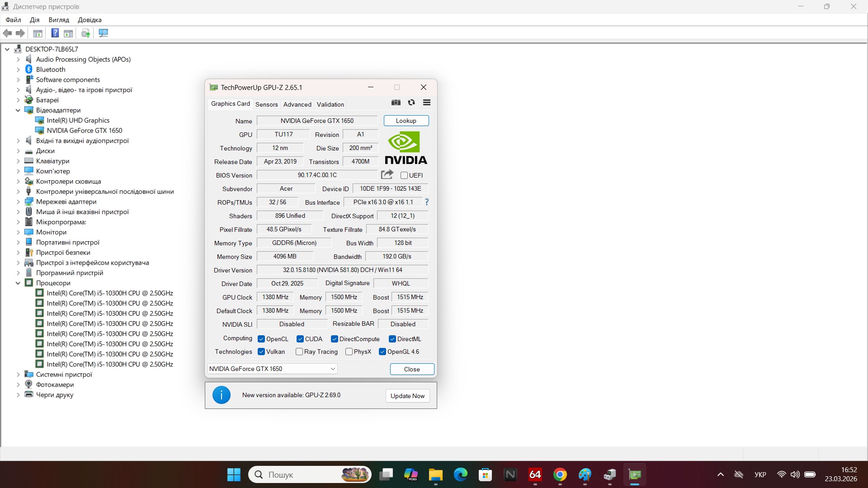Select NVIDIA GeForce GTX 1650 in device tree
Screen dimensions: 868x488
coord(85,131)
